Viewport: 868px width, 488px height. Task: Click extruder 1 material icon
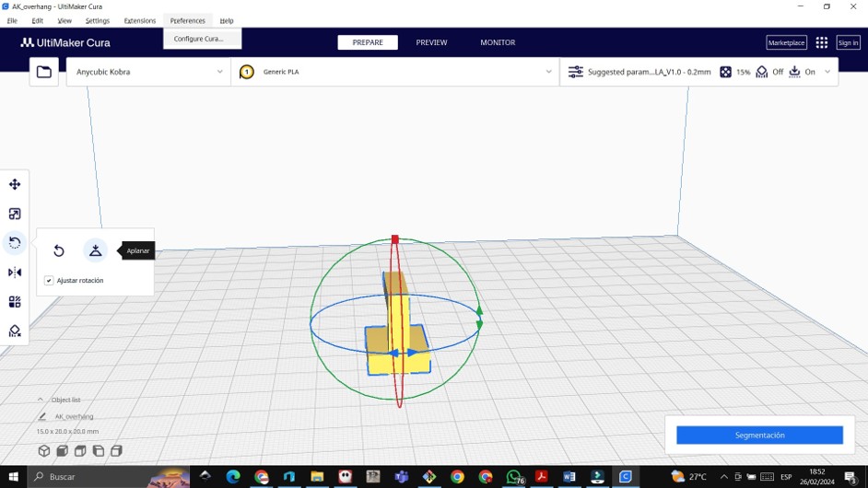pos(247,72)
